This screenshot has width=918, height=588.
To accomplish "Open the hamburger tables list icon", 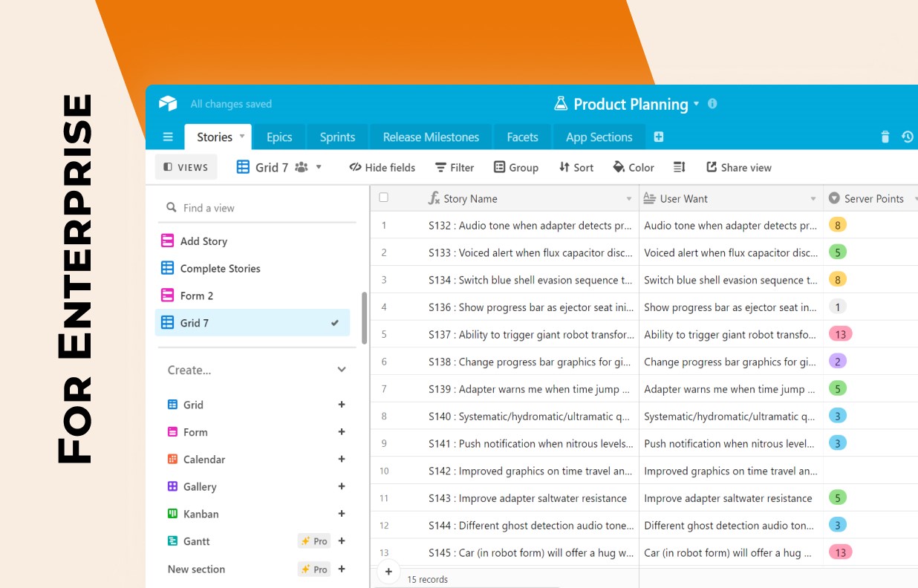I will [168, 137].
